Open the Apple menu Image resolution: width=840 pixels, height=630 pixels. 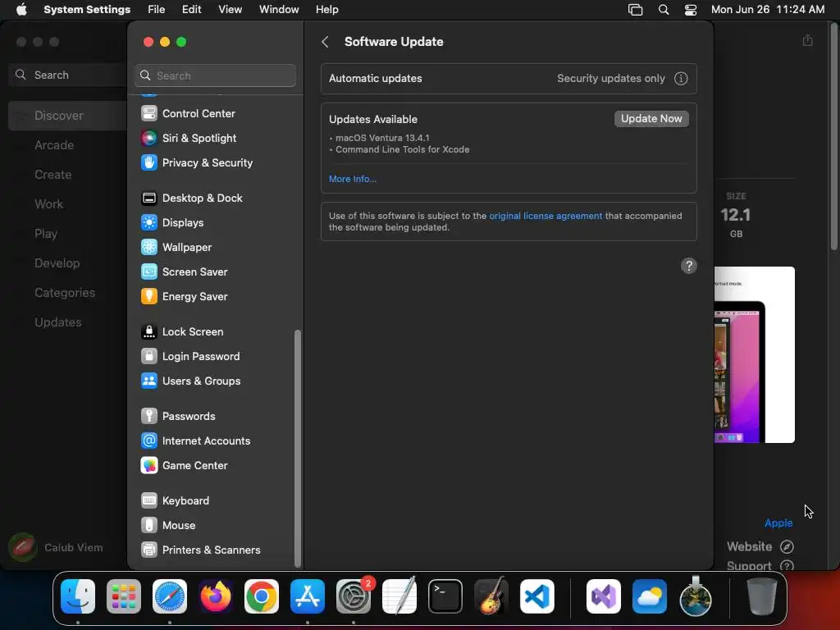21,10
